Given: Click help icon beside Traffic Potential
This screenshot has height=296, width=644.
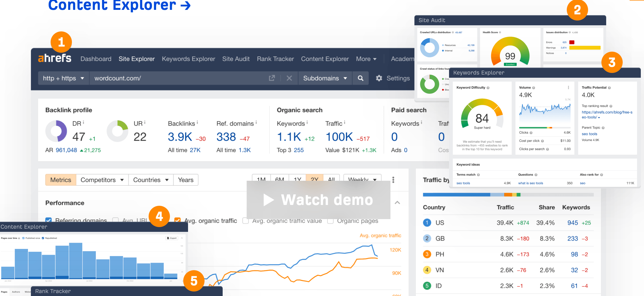Looking at the screenshot, I should click(609, 88).
